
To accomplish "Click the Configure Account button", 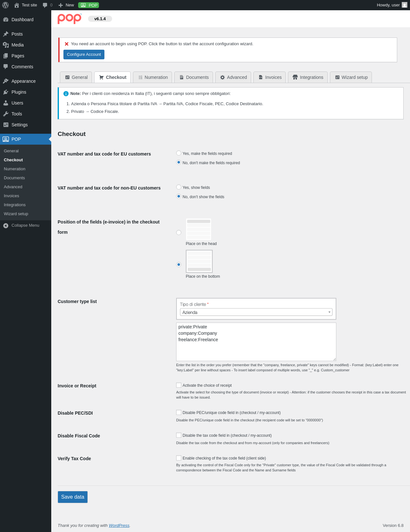I will [84, 55].
